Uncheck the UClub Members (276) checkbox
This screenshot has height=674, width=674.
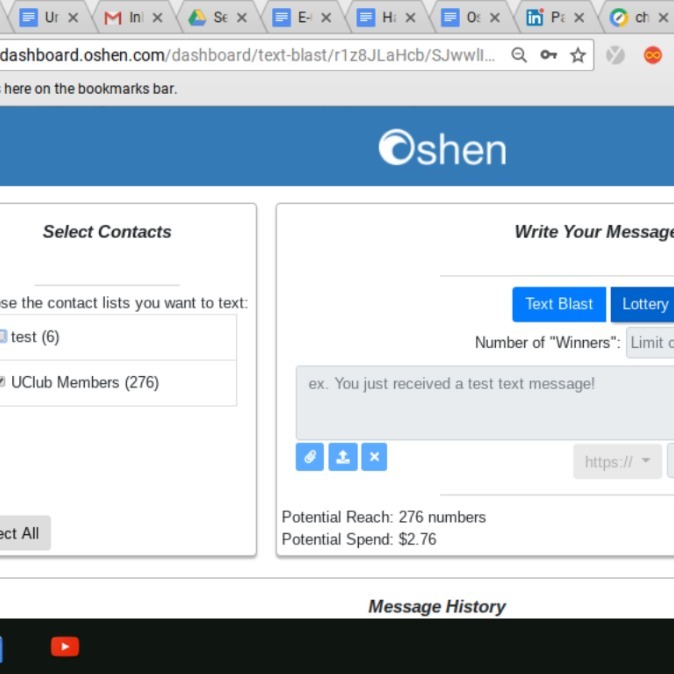[2, 382]
